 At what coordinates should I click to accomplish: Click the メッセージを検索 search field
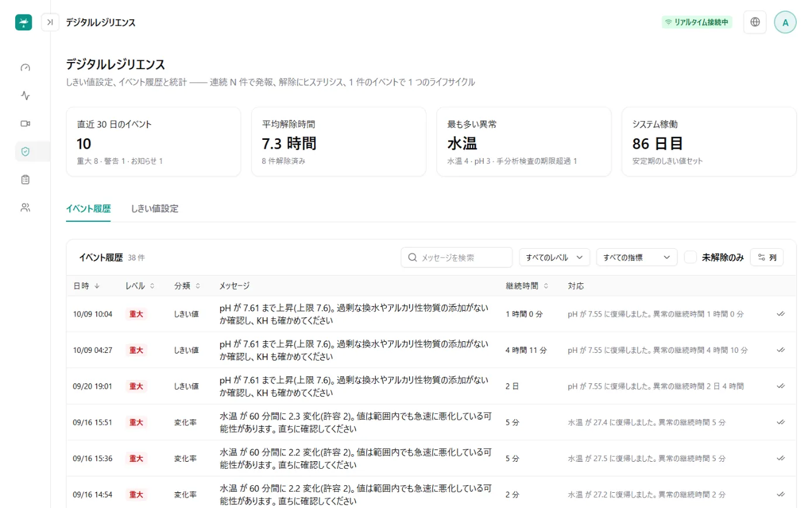pyautogui.click(x=456, y=257)
